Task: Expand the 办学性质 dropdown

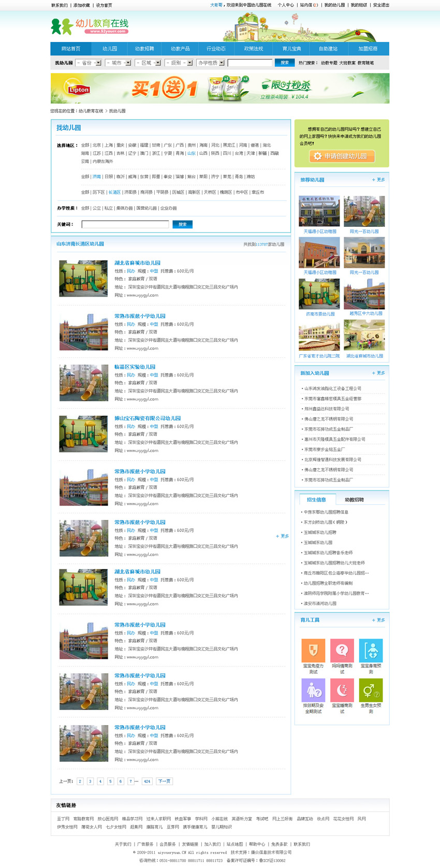Action: click(x=211, y=63)
